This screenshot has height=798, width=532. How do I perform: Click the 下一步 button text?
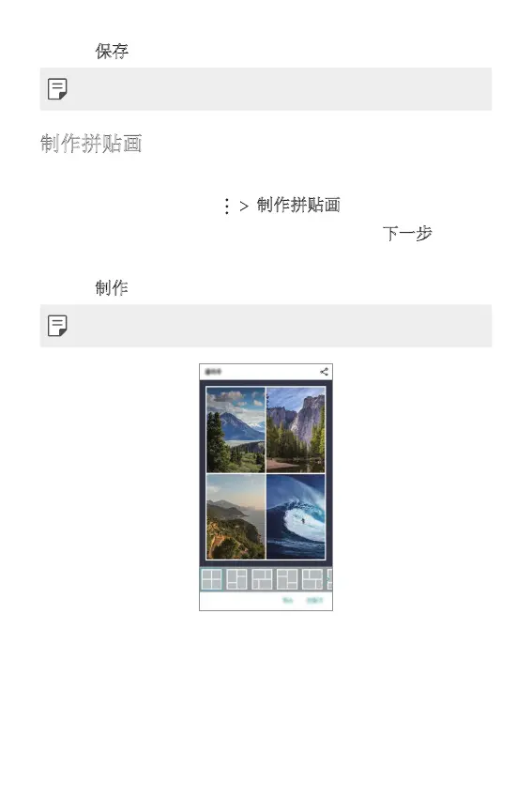[x=407, y=234]
